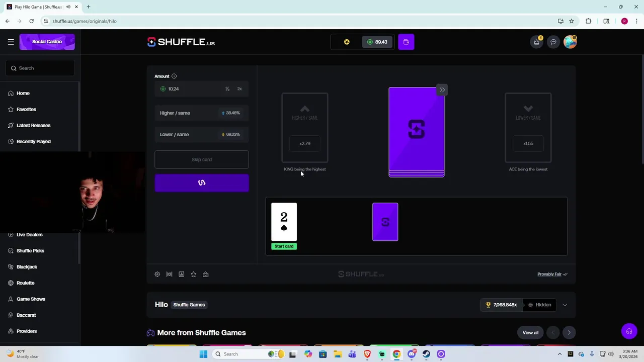
Task: Click View all for Shuffle Games
Action: [530, 332]
